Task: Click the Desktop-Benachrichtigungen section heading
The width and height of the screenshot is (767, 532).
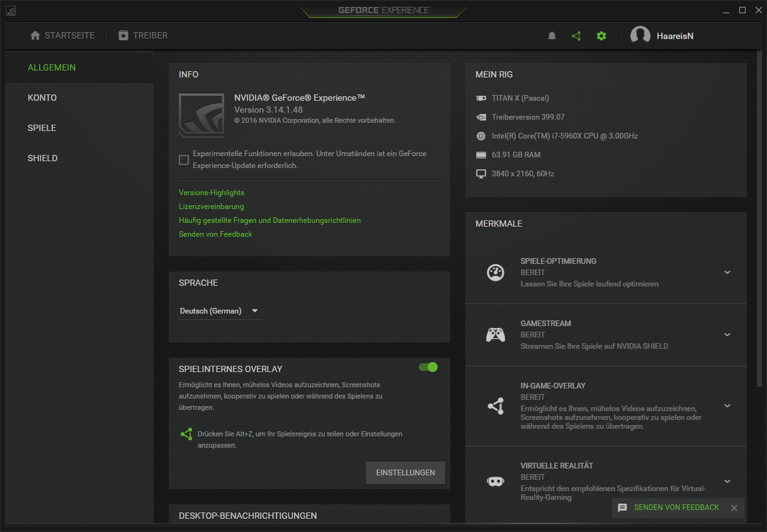Action: (247, 516)
